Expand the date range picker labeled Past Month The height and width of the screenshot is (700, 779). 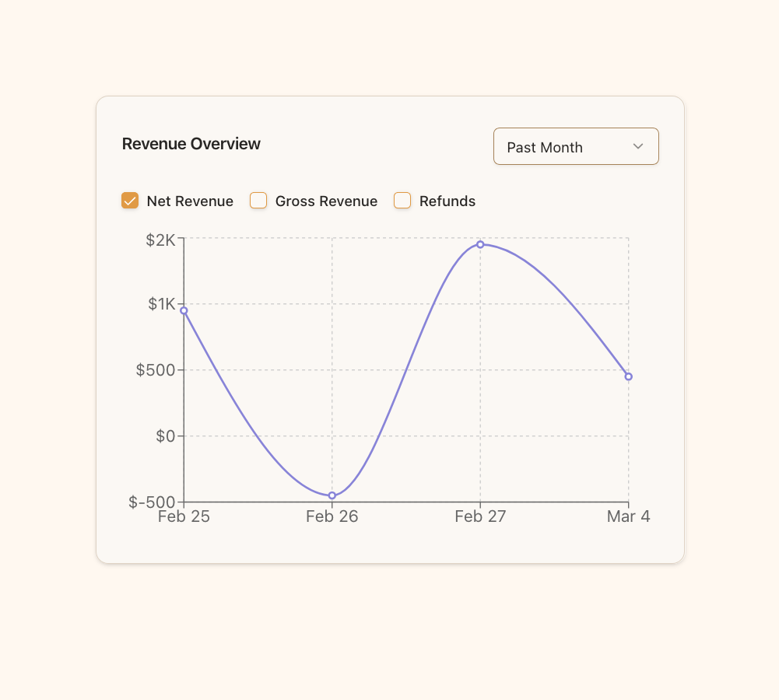click(x=576, y=146)
